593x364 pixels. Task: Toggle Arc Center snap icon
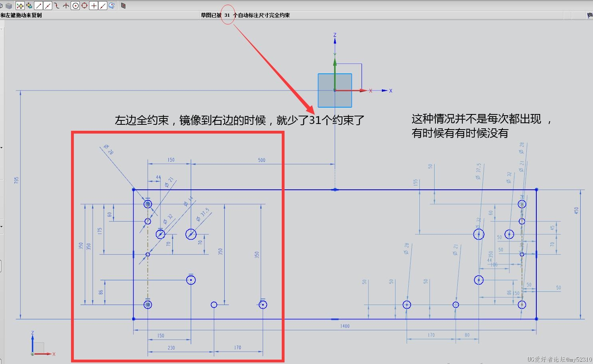click(75, 6)
